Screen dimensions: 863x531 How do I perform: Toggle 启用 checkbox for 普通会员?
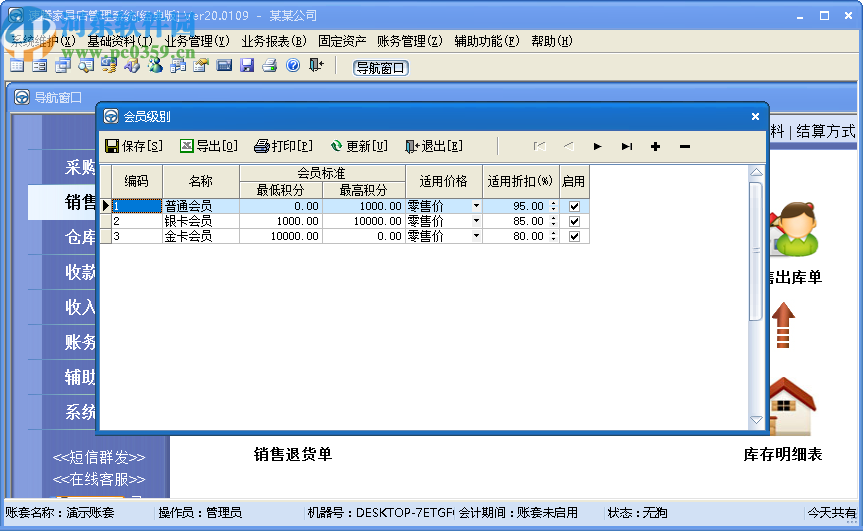[x=574, y=206]
